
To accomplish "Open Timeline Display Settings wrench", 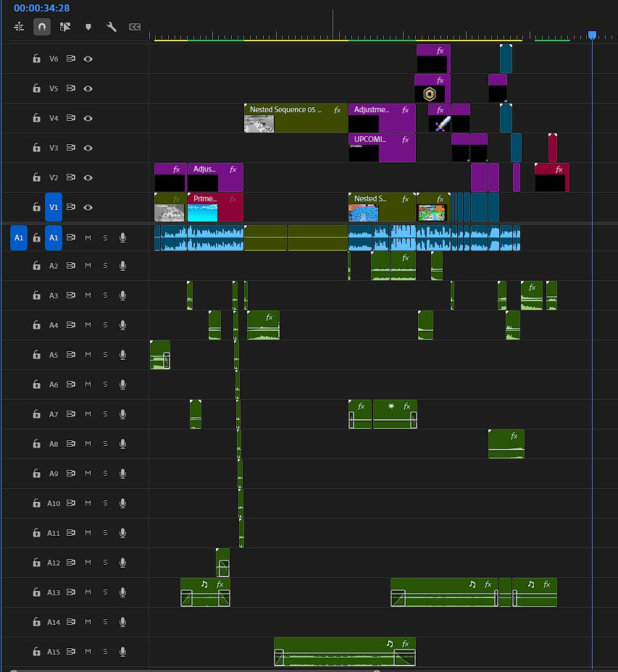I will (112, 27).
